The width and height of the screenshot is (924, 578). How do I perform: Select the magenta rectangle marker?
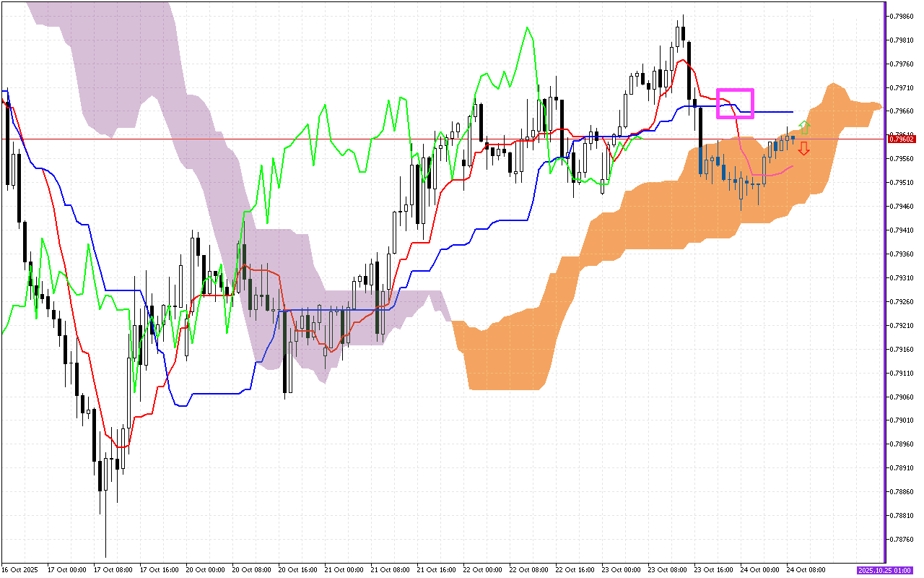pos(735,91)
